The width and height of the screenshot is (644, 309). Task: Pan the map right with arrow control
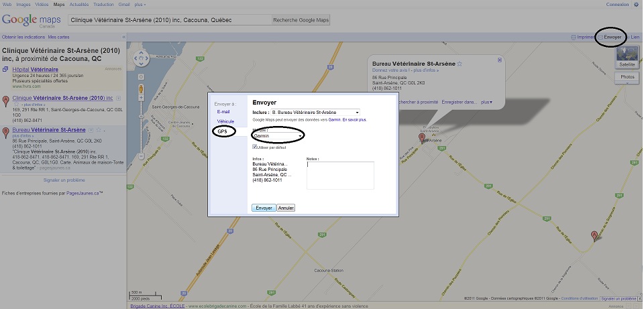tap(146, 59)
